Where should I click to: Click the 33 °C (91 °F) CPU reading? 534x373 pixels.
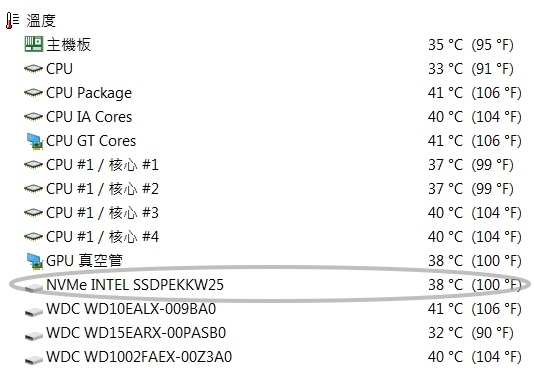(x=471, y=69)
